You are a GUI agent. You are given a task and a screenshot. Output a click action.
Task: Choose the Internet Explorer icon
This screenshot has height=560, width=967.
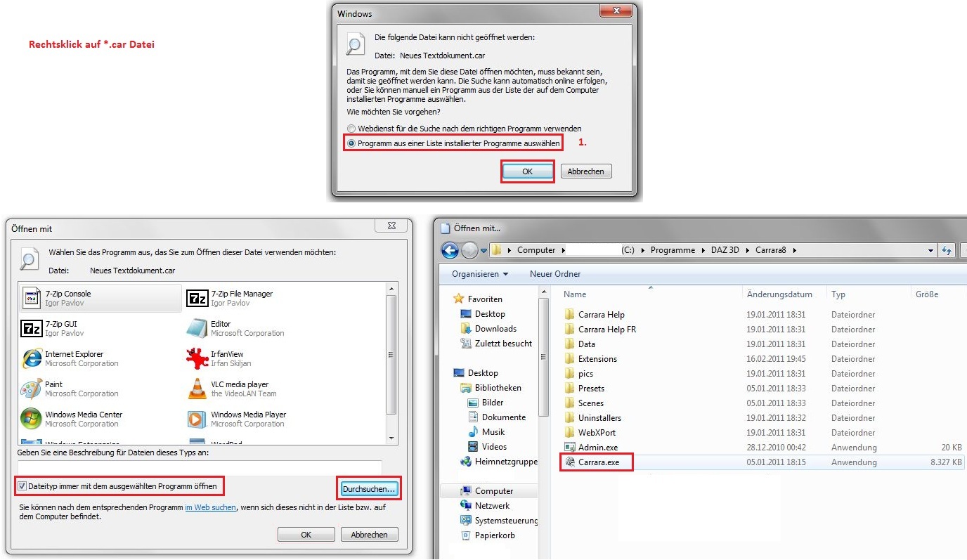click(x=32, y=358)
